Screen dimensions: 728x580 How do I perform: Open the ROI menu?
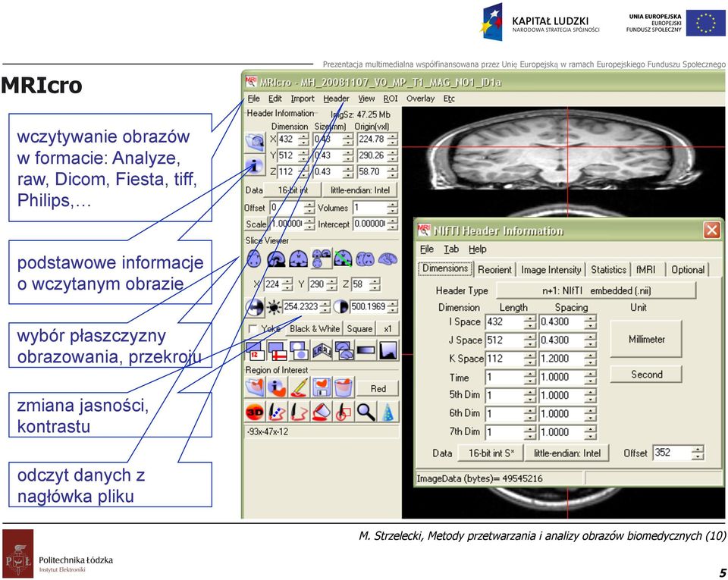point(391,99)
